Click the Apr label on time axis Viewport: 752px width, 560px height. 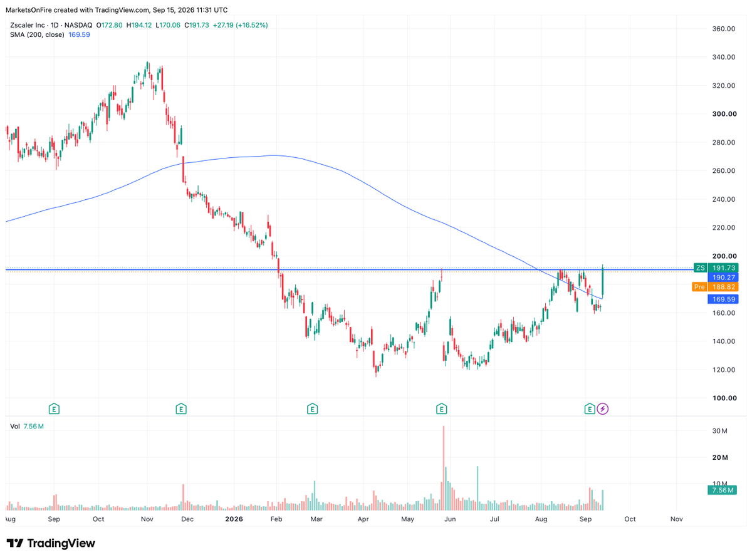[x=362, y=519]
